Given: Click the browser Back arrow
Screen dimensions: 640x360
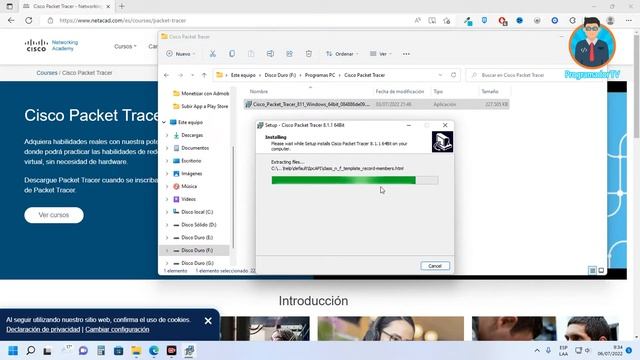Looking at the screenshot, I should tap(11, 20).
